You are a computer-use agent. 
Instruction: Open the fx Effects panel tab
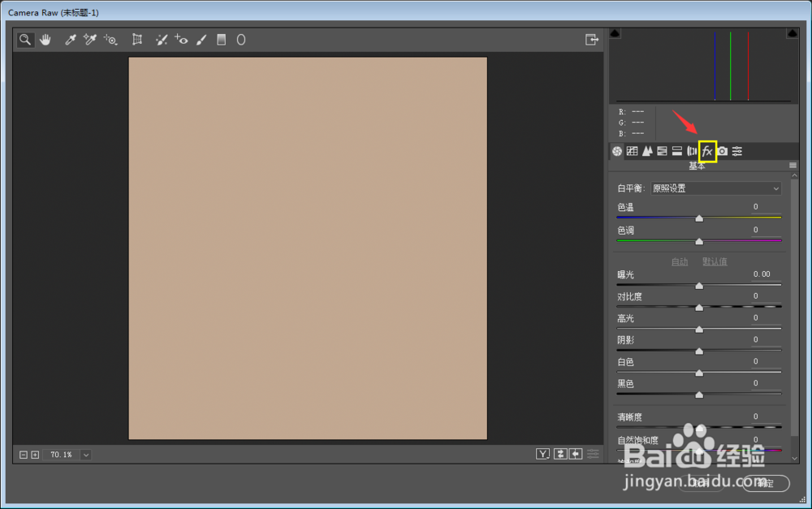coord(707,151)
